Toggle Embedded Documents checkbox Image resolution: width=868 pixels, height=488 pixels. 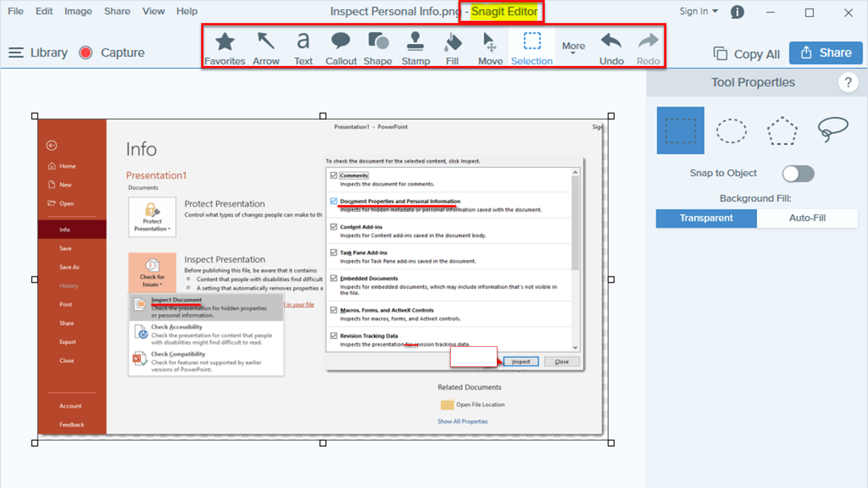(334, 278)
